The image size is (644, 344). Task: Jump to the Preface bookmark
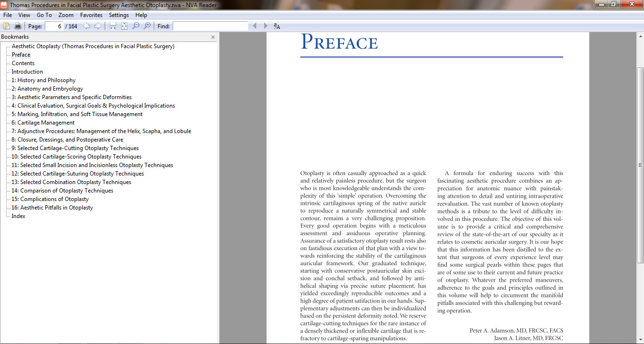click(21, 55)
